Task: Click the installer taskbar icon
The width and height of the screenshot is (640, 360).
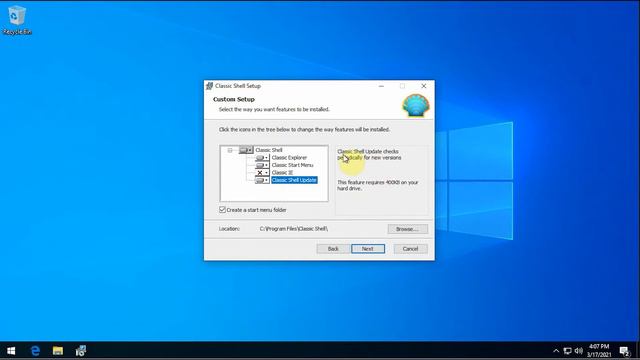Action: (80, 351)
